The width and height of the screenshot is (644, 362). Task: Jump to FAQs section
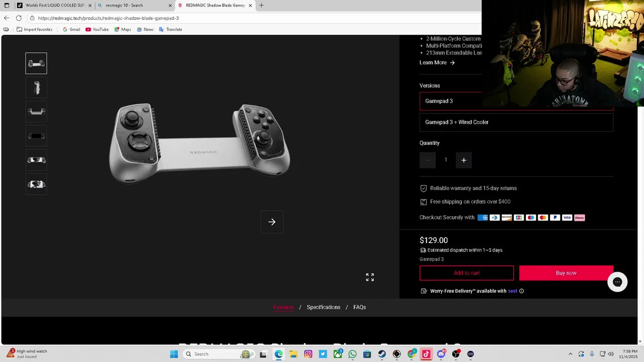[359, 307]
